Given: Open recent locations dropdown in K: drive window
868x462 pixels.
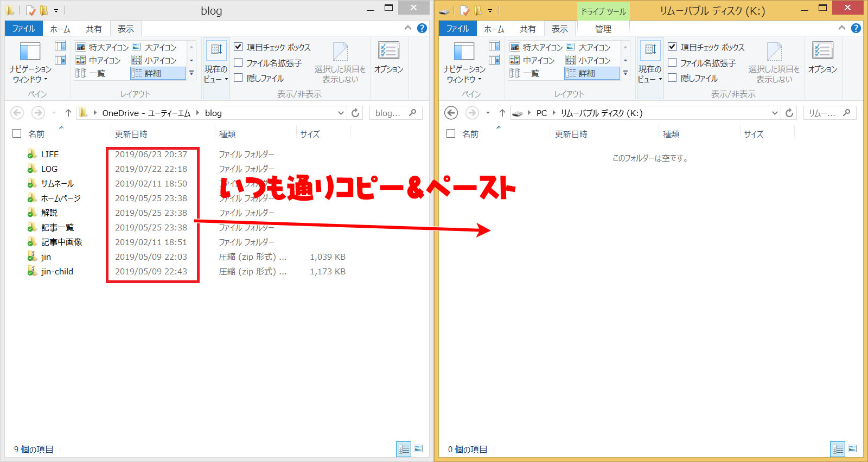Looking at the screenshot, I should coord(488,113).
